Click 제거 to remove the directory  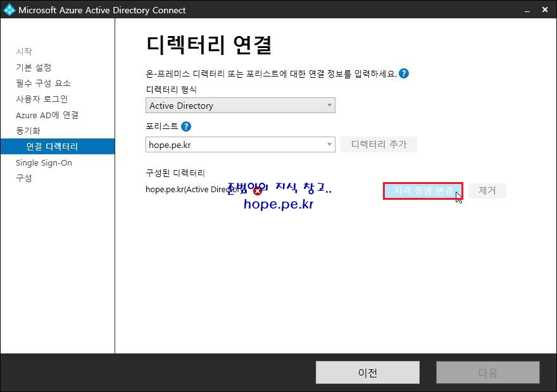(x=487, y=191)
